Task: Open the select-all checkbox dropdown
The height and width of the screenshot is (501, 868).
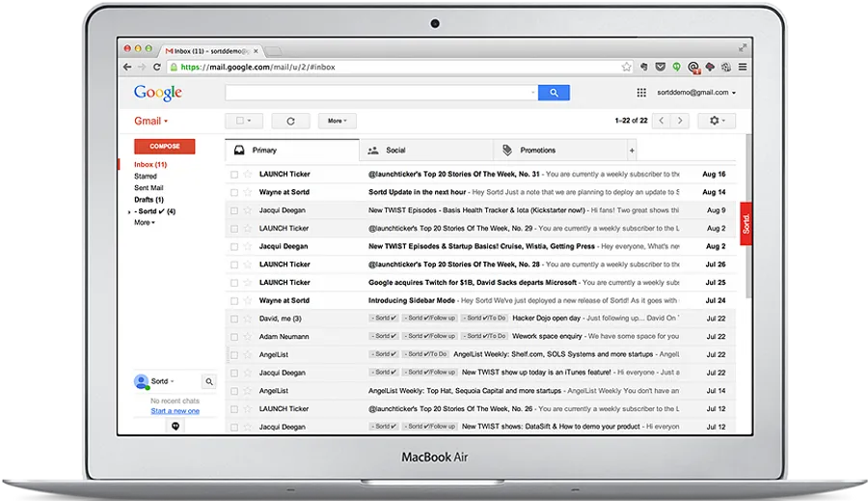Action: [x=244, y=121]
